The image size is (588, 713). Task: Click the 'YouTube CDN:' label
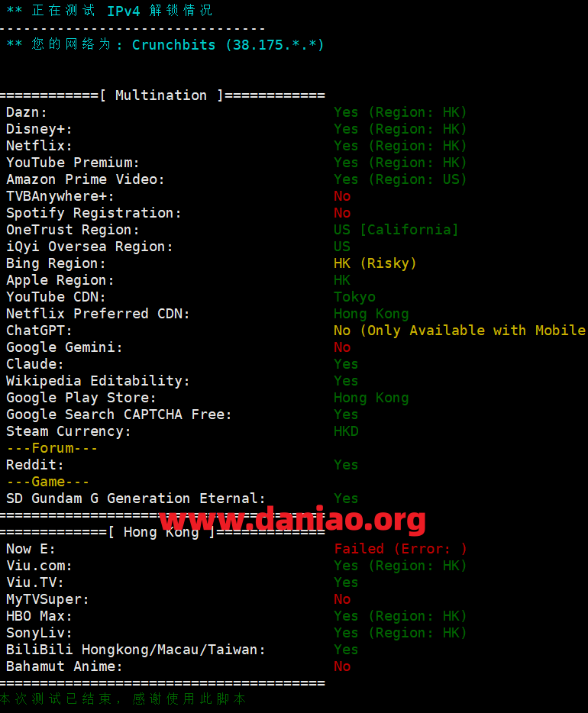point(56,298)
